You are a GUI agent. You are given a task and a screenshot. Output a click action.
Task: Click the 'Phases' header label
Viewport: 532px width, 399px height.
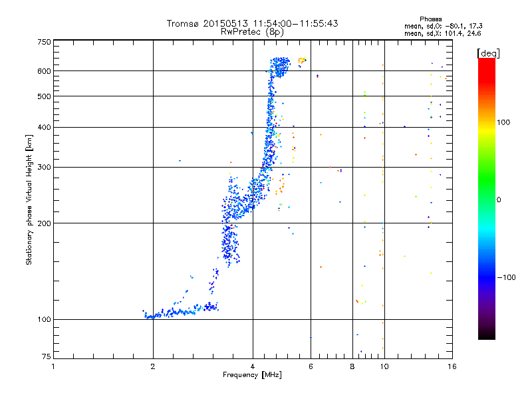430,19
